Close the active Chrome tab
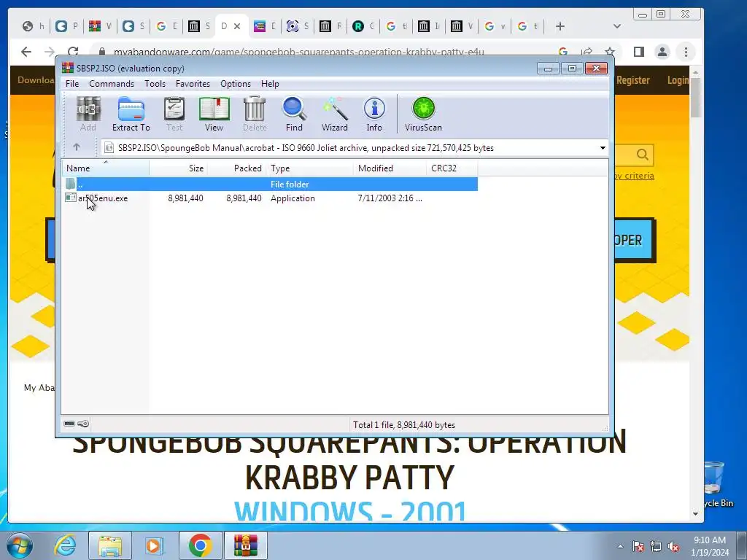The image size is (747, 560). [x=237, y=26]
